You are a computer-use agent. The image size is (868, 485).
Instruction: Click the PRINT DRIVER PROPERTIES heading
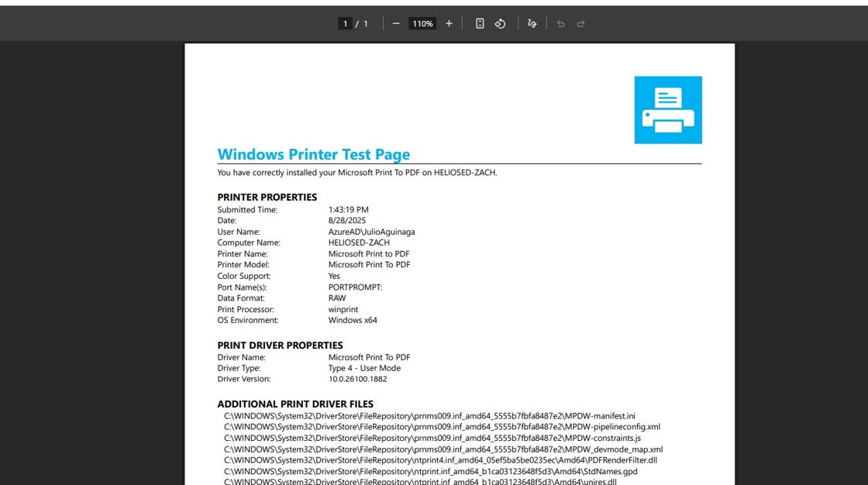coord(280,345)
